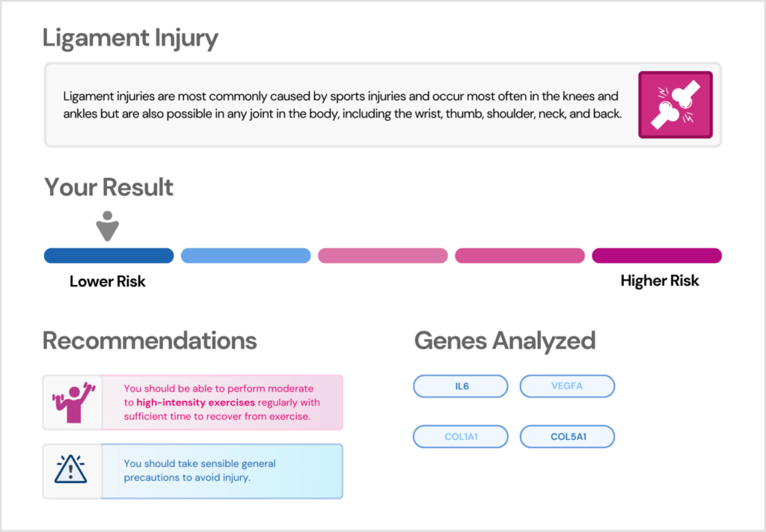Click the caution triangle warning icon
Screen dimensions: 766x532
(x=70, y=471)
